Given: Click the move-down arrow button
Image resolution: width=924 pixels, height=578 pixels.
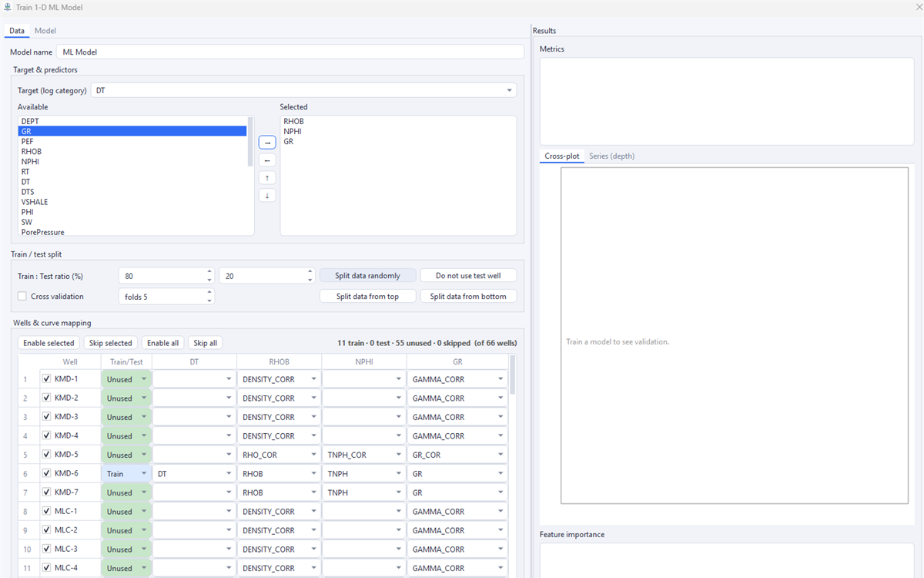Looking at the screenshot, I should pyautogui.click(x=266, y=196).
